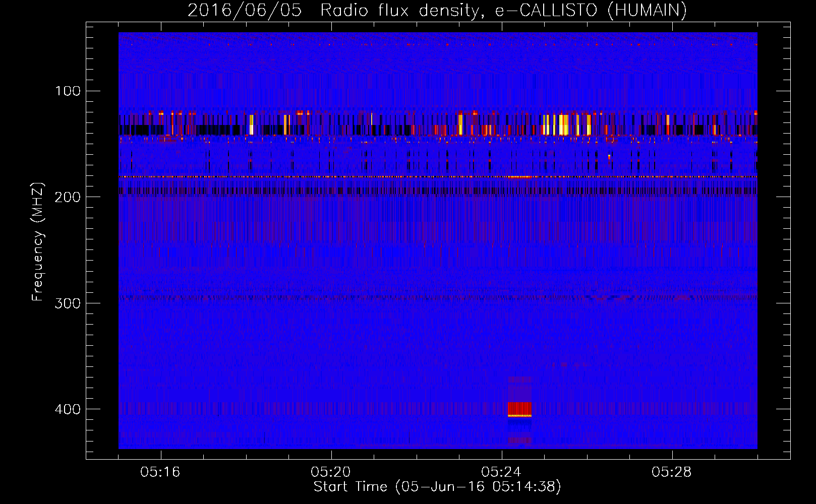This screenshot has height=504, width=816.
Task: Click the 400 frequency tick label
Action: point(68,409)
